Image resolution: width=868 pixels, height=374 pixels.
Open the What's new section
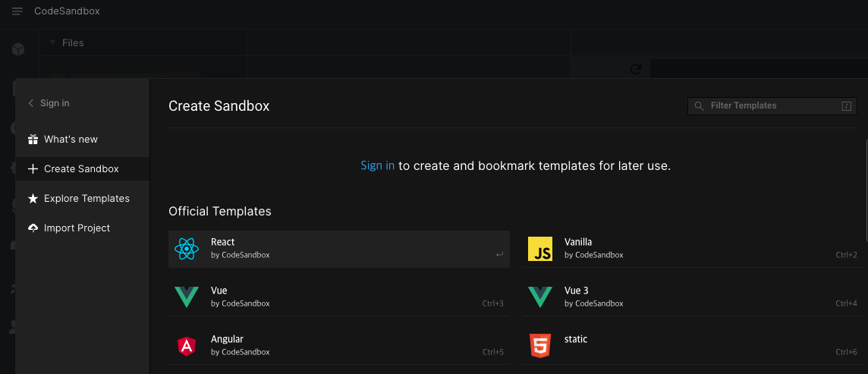pyautogui.click(x=83, y=140)
